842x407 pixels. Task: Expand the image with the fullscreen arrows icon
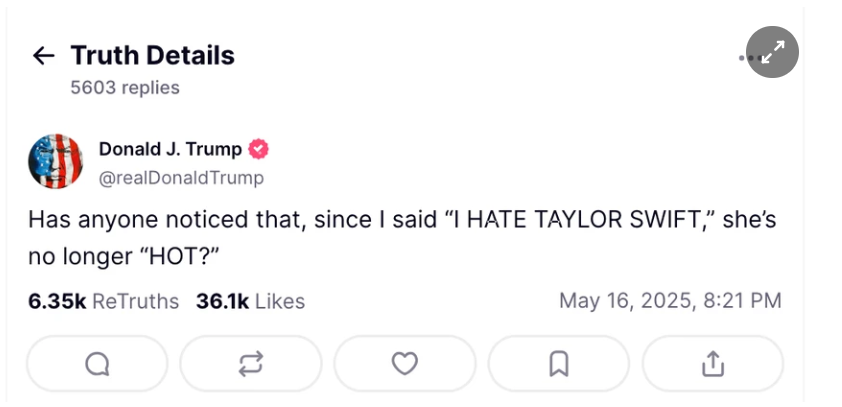[773, 52]
